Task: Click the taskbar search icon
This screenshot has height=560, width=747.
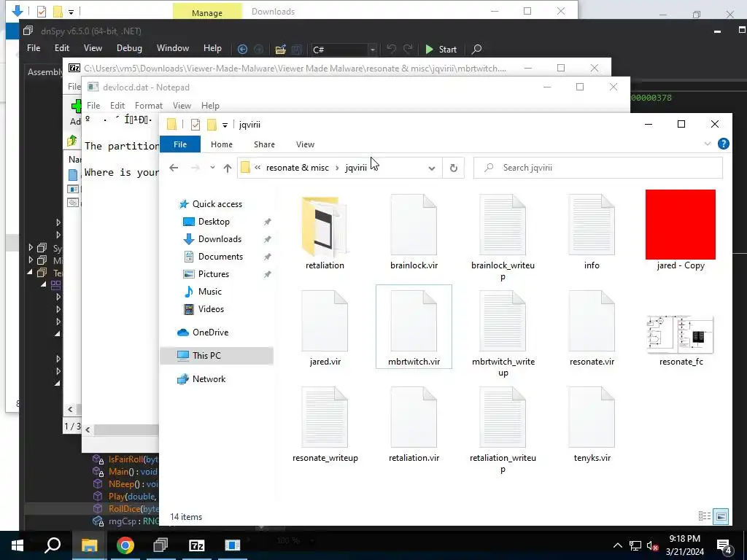Action: point(53,545)
